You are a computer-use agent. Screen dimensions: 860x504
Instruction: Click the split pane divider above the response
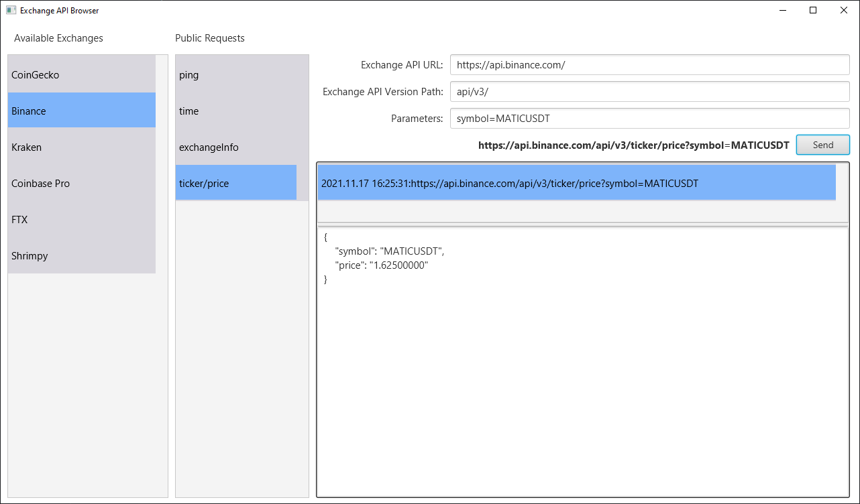pyautogui.click(x=582, y=225)
